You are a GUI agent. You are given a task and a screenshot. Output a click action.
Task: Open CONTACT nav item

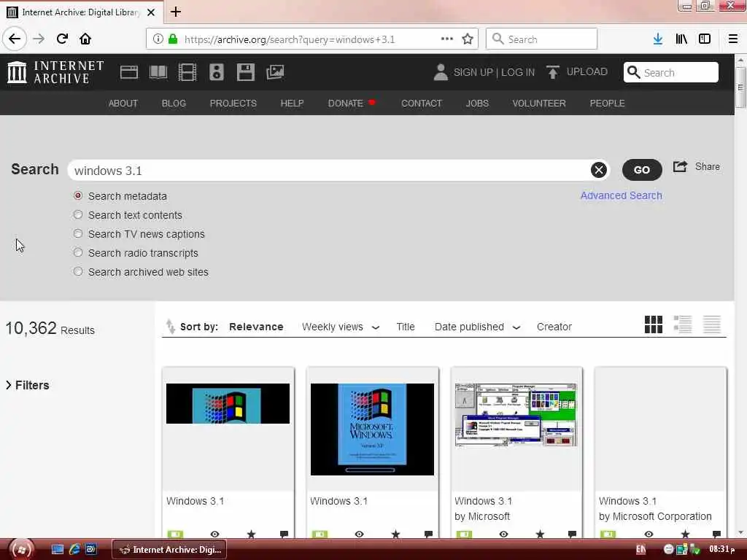(422, 104)
